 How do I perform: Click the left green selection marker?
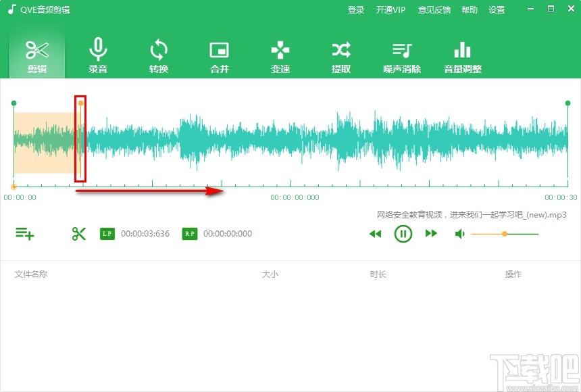click(x=14, y=103)
